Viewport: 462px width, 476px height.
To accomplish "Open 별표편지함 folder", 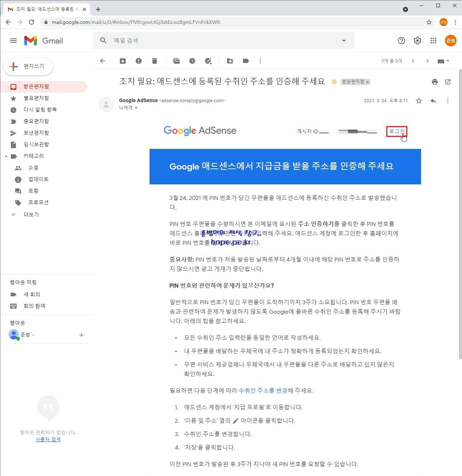I will pos(43,98).
